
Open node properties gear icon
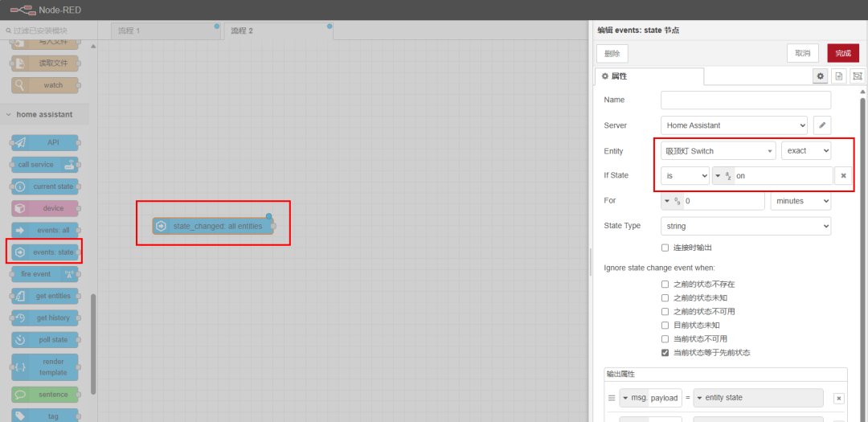click(x=821, y=76)
